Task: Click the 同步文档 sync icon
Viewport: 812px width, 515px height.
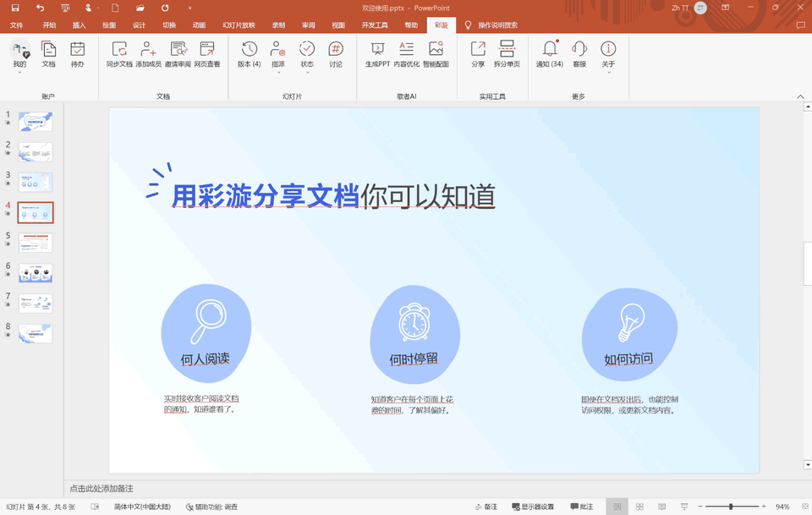Action: coord(119,51)
